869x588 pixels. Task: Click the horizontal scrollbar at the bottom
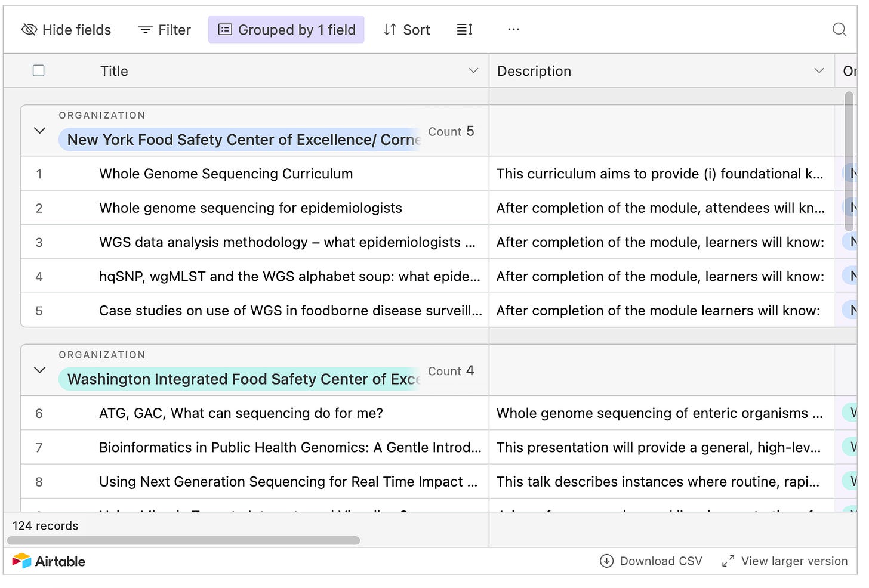(x=184, y=540)
